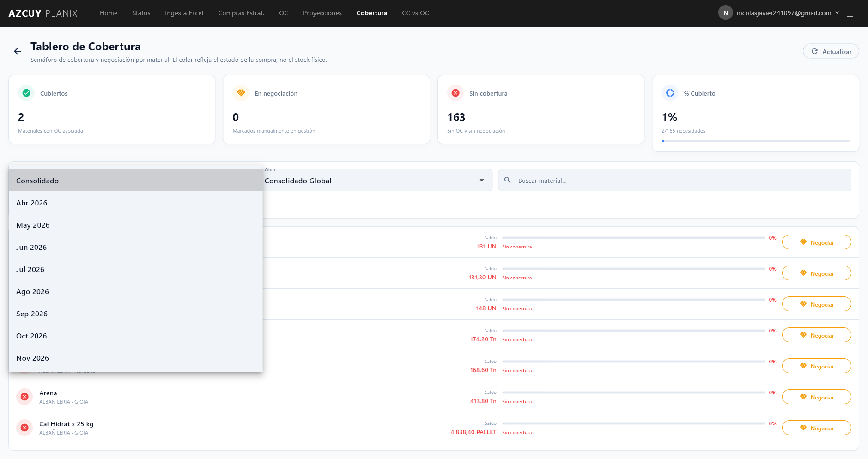Click the AZCUY PLANIX logo

(43, 13)
